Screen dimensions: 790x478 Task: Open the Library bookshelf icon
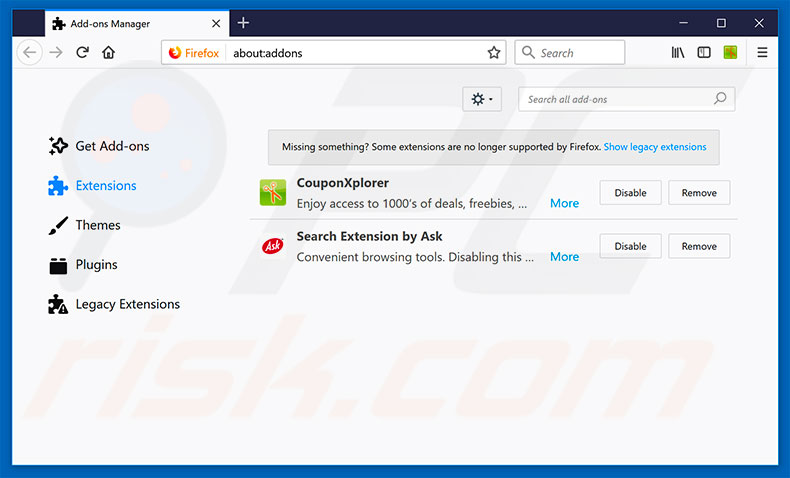678,52
